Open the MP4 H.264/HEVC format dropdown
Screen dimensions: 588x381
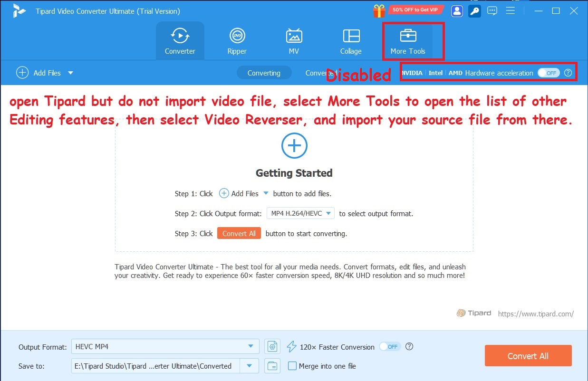coord(300,213)
